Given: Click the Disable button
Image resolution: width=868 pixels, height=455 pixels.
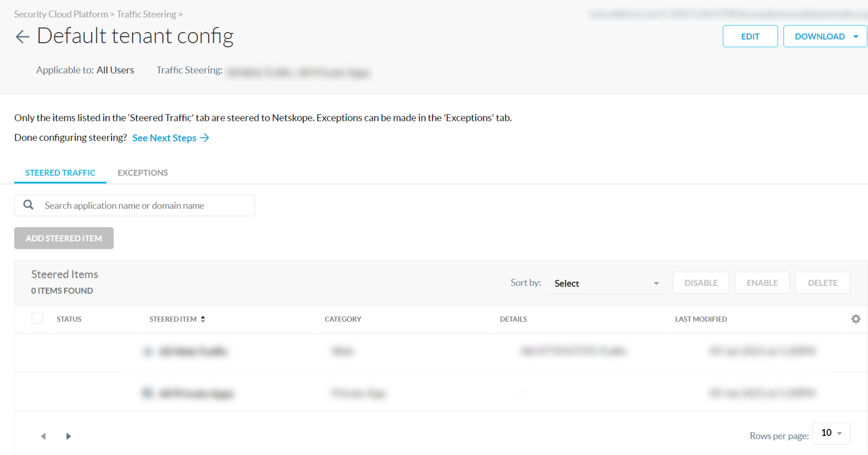Looking at the screenshot, I should coord(701,283).
